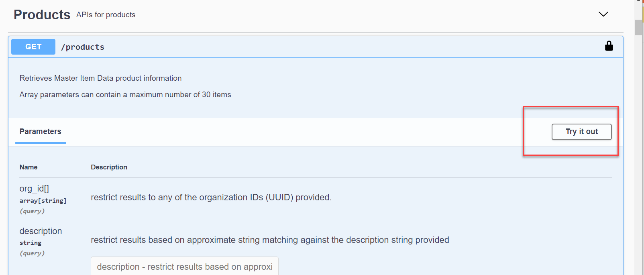Toggle the Products tag heading
Screen dimensions: 644x275
click(42, 14)
